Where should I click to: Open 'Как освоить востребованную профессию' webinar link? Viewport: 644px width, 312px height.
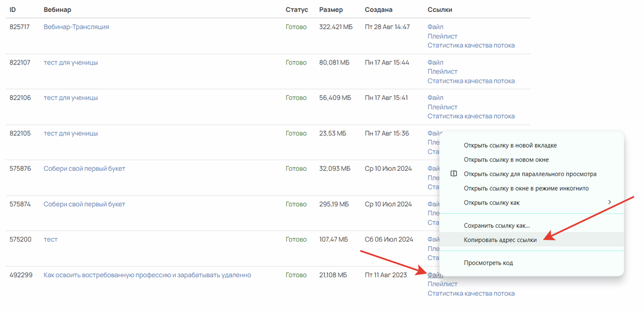click(147, 275)
